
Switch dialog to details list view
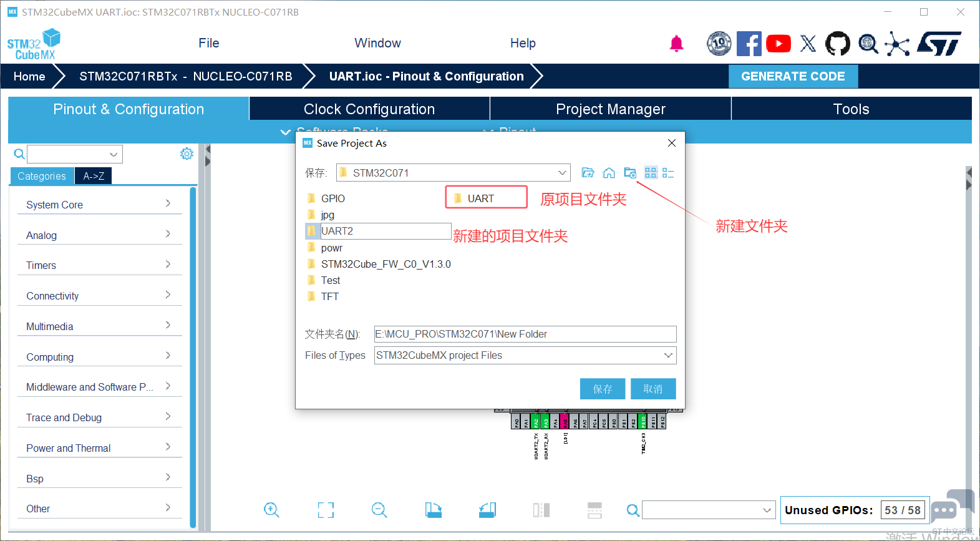click(668, 173)
